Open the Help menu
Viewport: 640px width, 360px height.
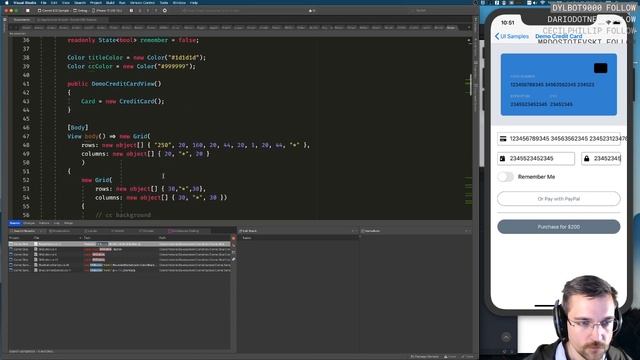click(194, 2)
